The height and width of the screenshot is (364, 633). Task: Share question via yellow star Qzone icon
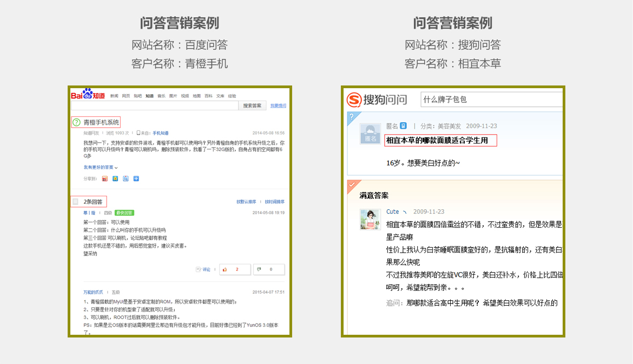[x=115, y=179]
